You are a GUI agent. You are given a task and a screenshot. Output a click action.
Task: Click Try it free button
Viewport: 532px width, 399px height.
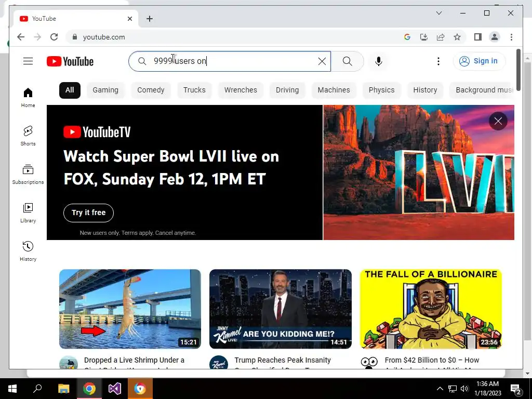pyautogui.click(x=88, y=212)
